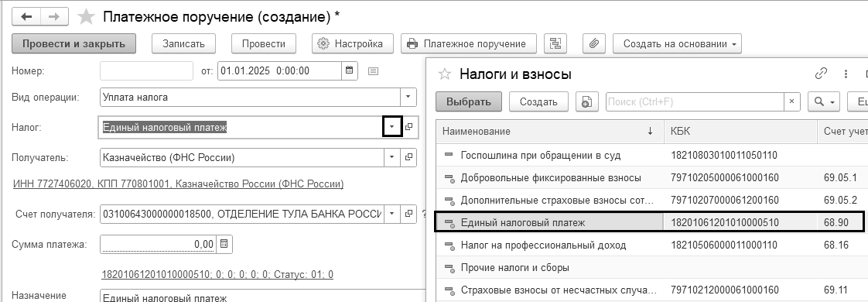
Task: Click Создать button in tax list
Action: coord(538,101)
